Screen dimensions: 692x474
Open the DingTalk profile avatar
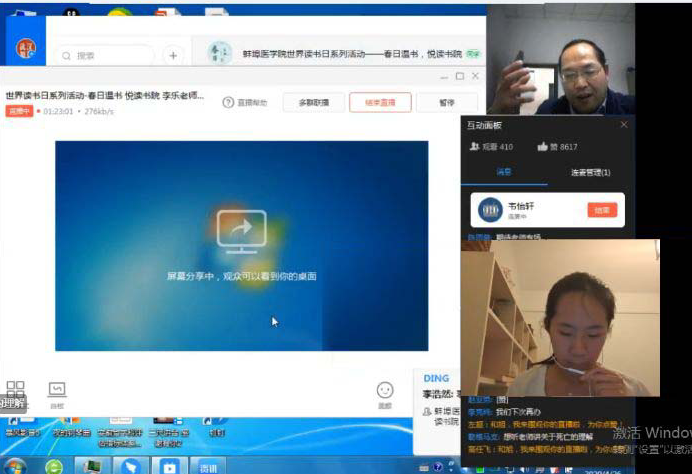point(26,48)
